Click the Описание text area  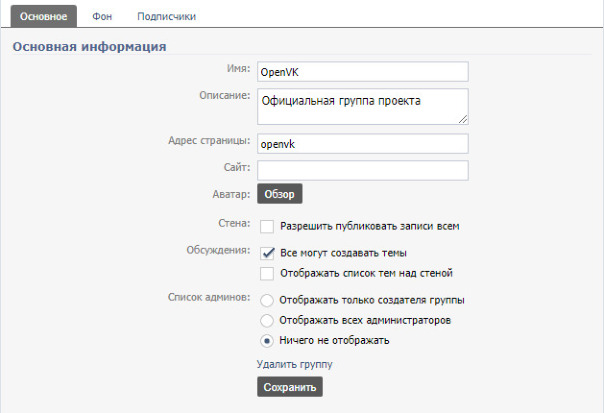click(362, 107)
